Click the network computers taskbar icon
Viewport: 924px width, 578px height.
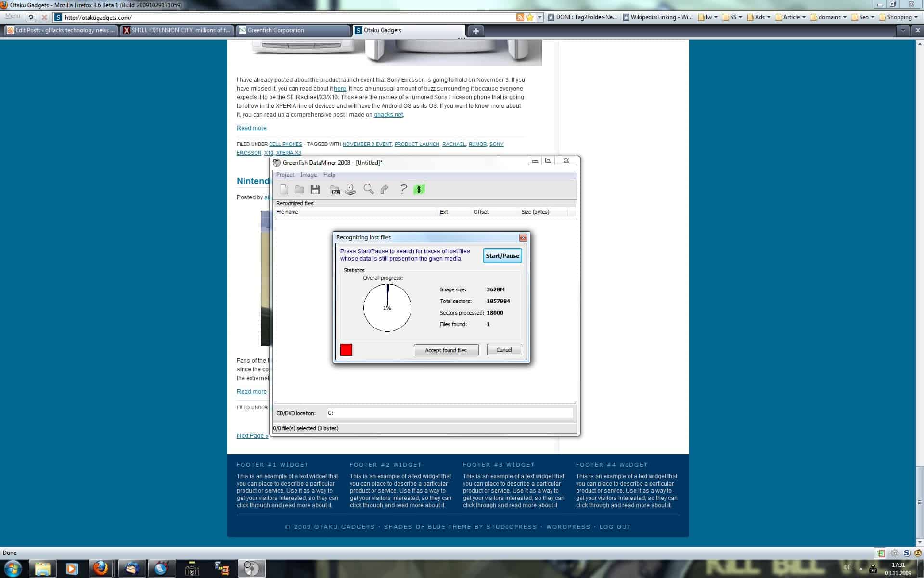[x=221, y=569]
